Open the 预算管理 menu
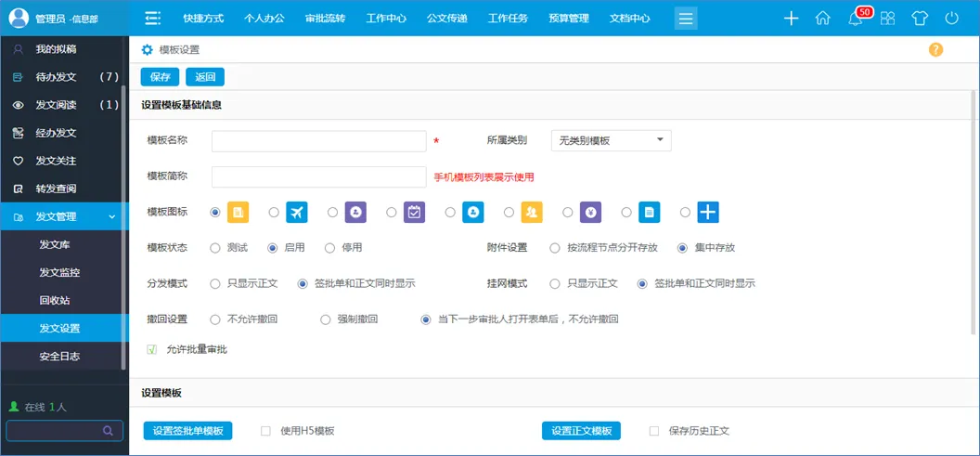980x456 pixels. pyautogui.click(x=567, y=18)
